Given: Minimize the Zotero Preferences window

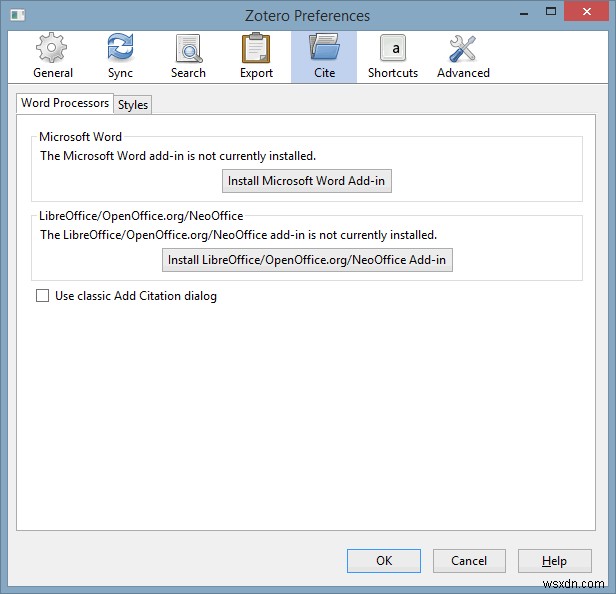Looking at the screenshot, I should [x=524, y=13].
